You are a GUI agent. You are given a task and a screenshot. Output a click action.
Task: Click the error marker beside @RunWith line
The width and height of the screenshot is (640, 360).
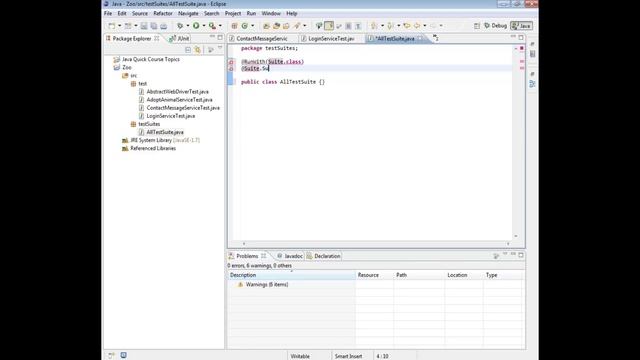click(231, 62)
